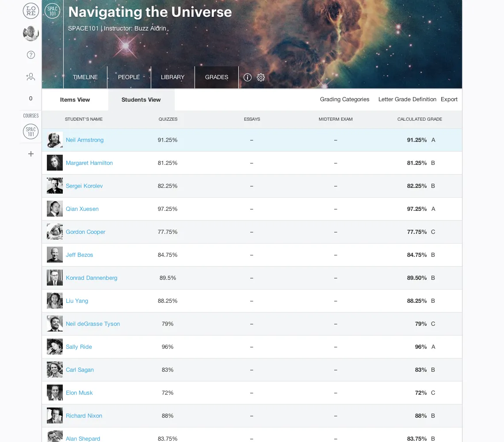Viewport: 504px width, 442px height.
Task: Click the Quizzes column header
Action: coord(168,119)
